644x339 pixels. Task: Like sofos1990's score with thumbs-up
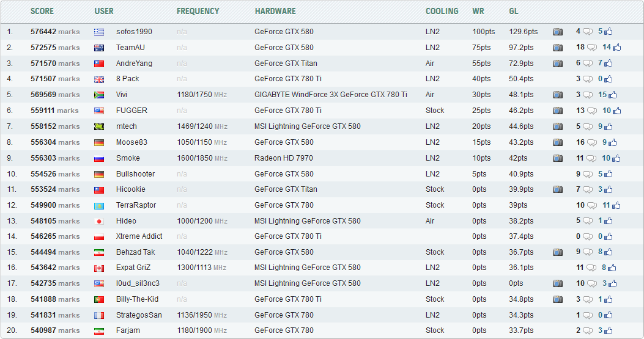tap(609, 31)
